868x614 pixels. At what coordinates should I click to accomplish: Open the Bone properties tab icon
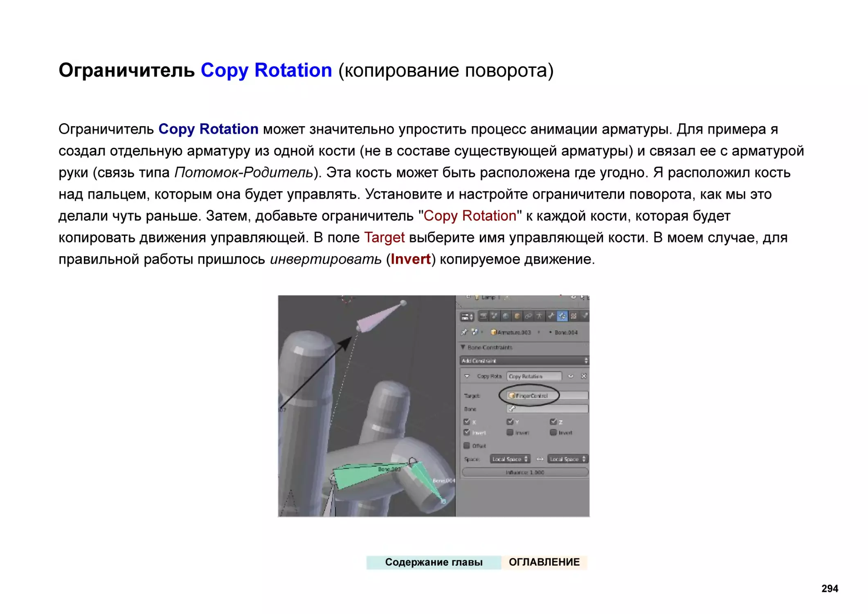pos(551,316)
